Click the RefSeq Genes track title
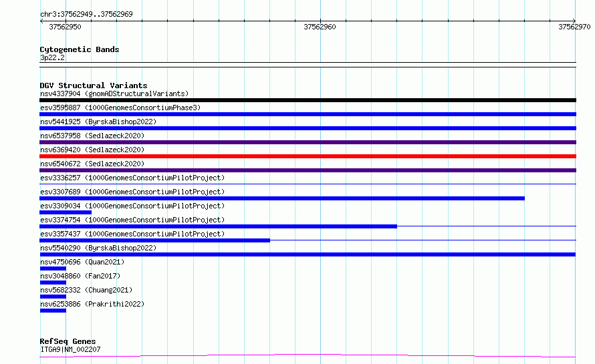Image resolution: width=595 pixels, height=364 pixels. click(68, 342)
